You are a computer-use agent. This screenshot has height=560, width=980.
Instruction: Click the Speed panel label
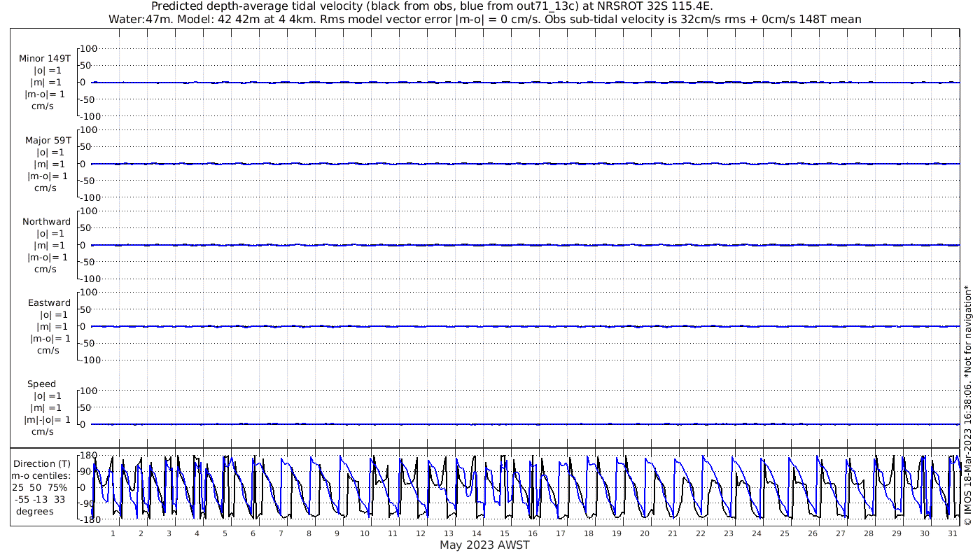point(42,384)
